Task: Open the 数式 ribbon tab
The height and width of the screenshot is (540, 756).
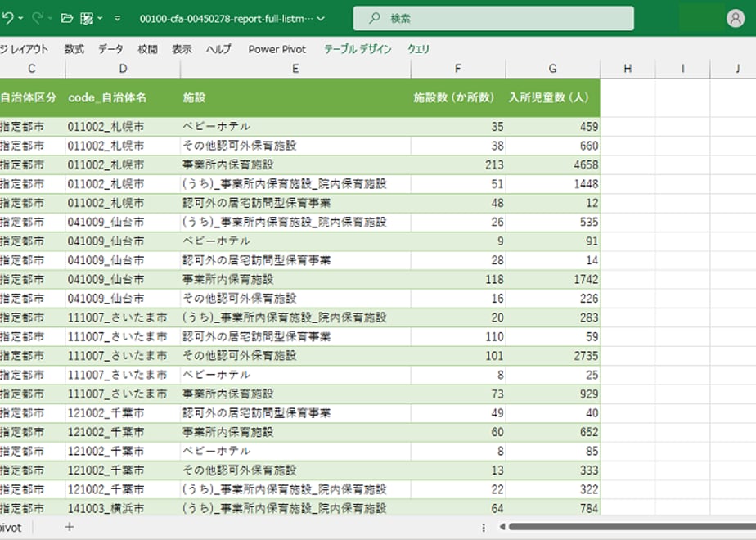Action: [74, 49]
